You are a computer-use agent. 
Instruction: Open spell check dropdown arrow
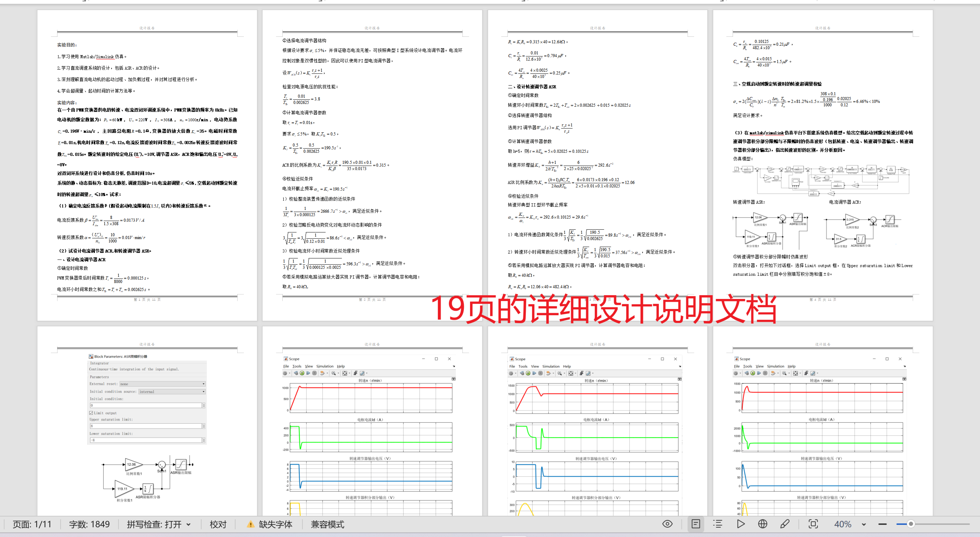(x=189, y=525)
